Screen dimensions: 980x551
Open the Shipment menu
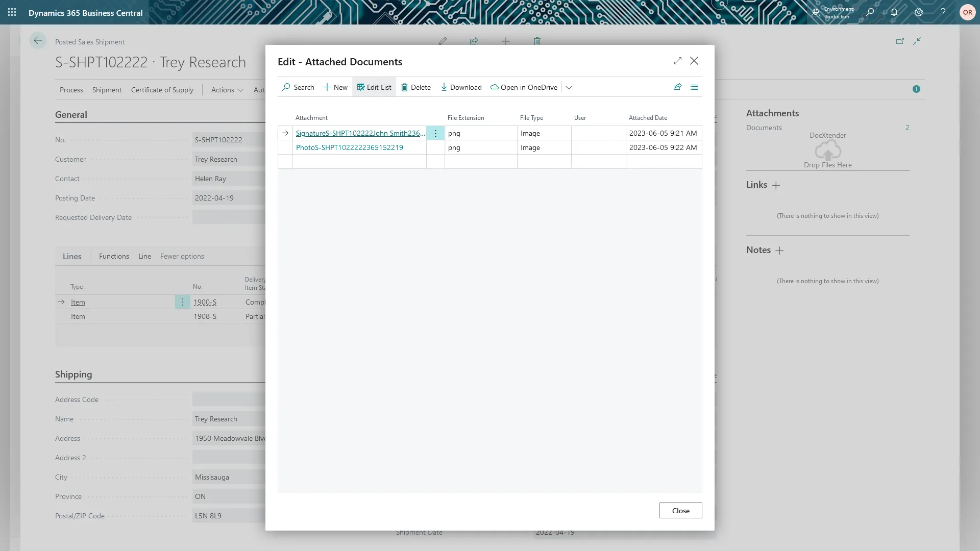click(x=107, y=90)
